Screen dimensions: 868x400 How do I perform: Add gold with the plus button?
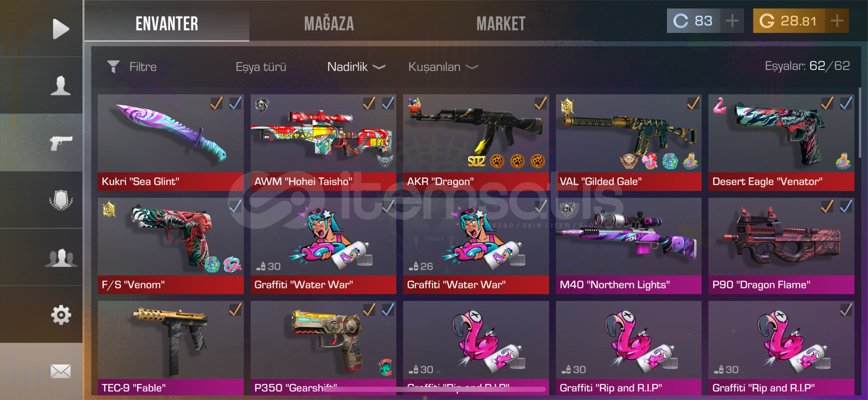tap(837, 21)
